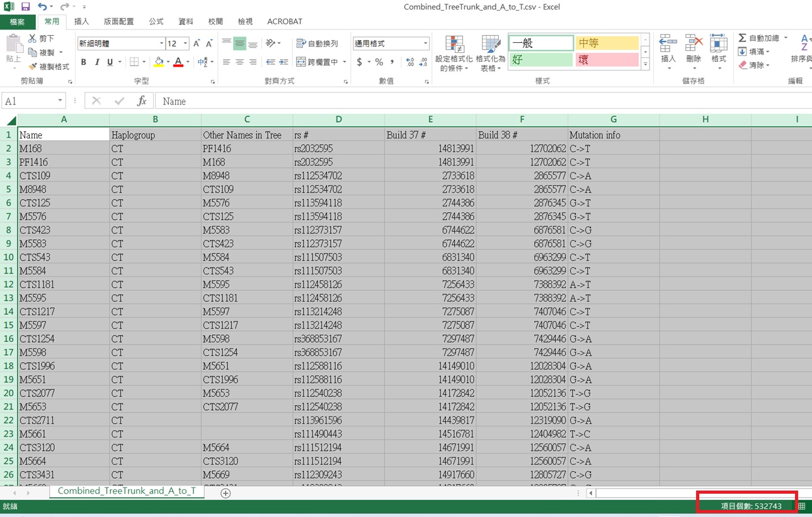Open the font color dropdown arrow
812x517 pixels.
(188, 62)
